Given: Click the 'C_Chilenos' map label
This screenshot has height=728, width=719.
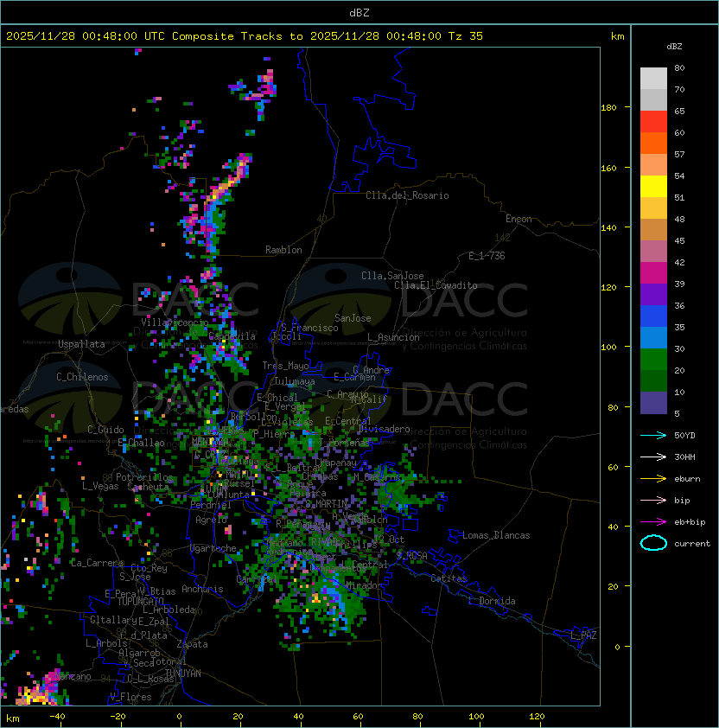Looking at the screenshot, I should [x=82, y=377].
